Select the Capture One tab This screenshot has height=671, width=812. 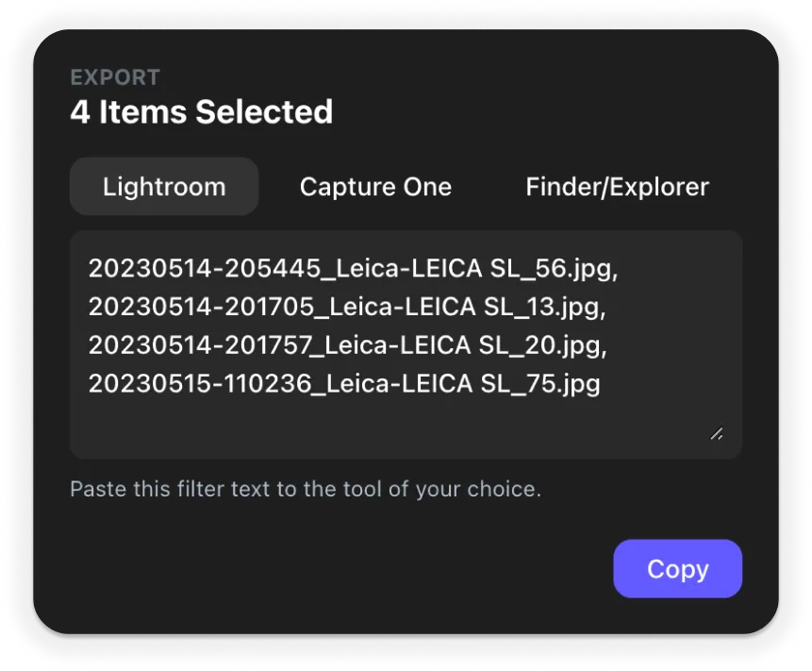[375, 187]
